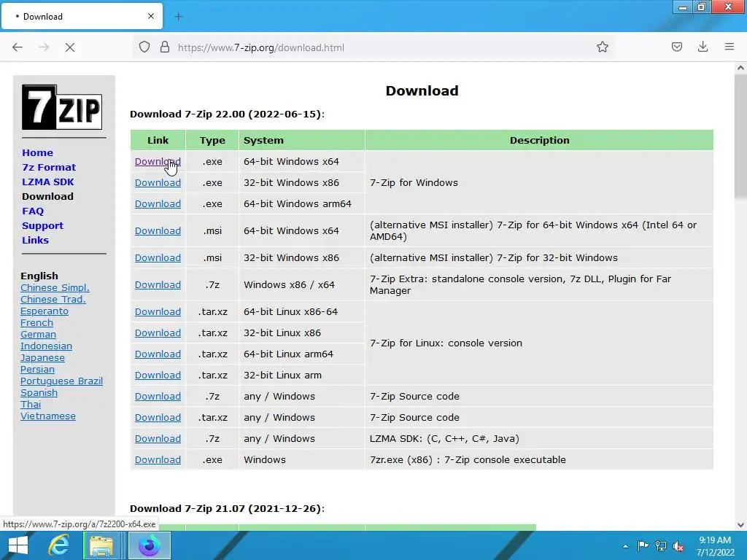Click the scrollbar down arrow
The height and width of the screenshot is (560, 747).
pyautogui.click(x=740, y=525)
